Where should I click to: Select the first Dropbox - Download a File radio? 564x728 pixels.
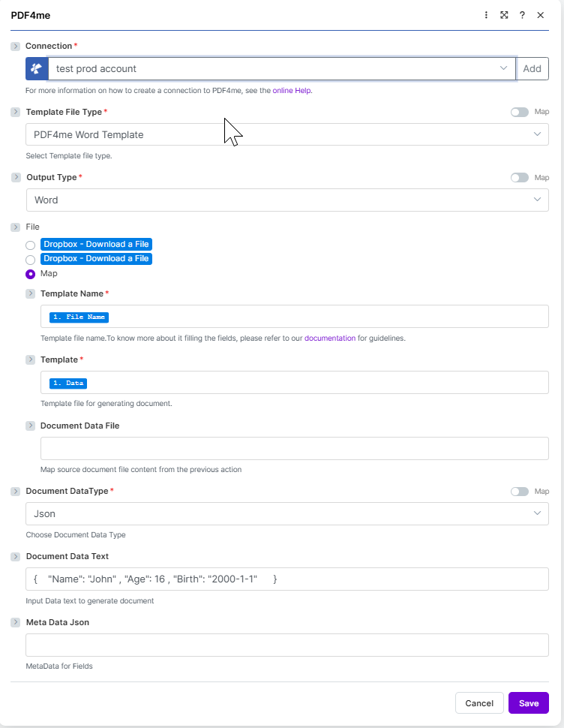pos(31,245)
